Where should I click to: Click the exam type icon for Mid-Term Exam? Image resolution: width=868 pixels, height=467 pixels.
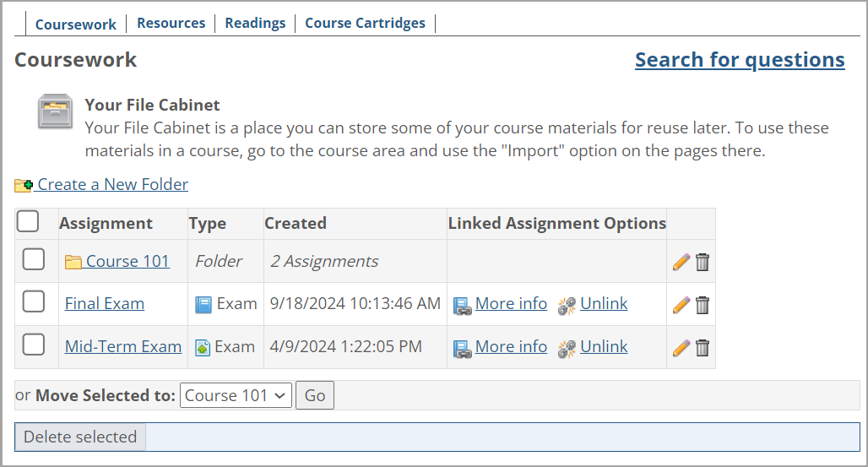[x=203, y=348]
